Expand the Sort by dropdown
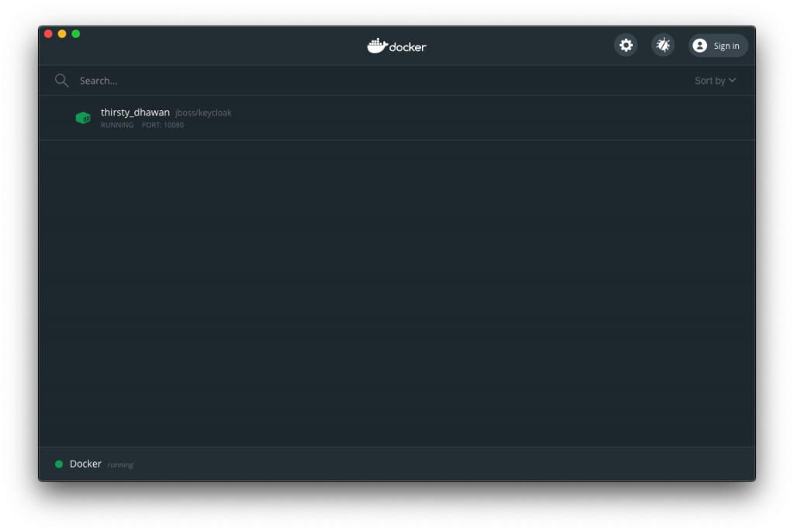The image size is (794, 532). tap(715, 81)
